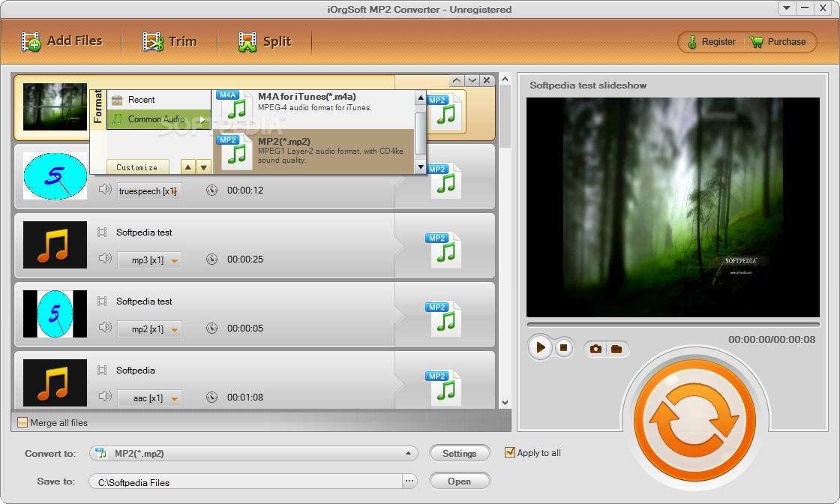The width and height of the screenshot is (840, 504).
Task: Click M4A icon in format list
Action: click(235, 107)
